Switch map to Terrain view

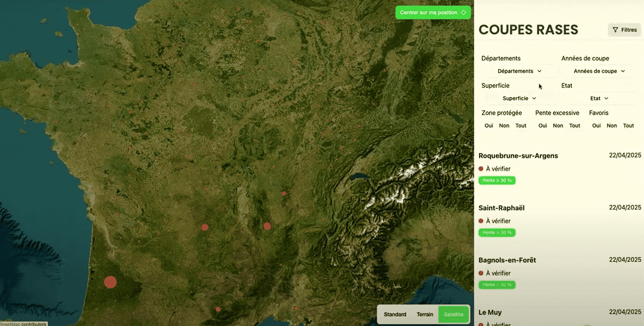coord(425,314)
